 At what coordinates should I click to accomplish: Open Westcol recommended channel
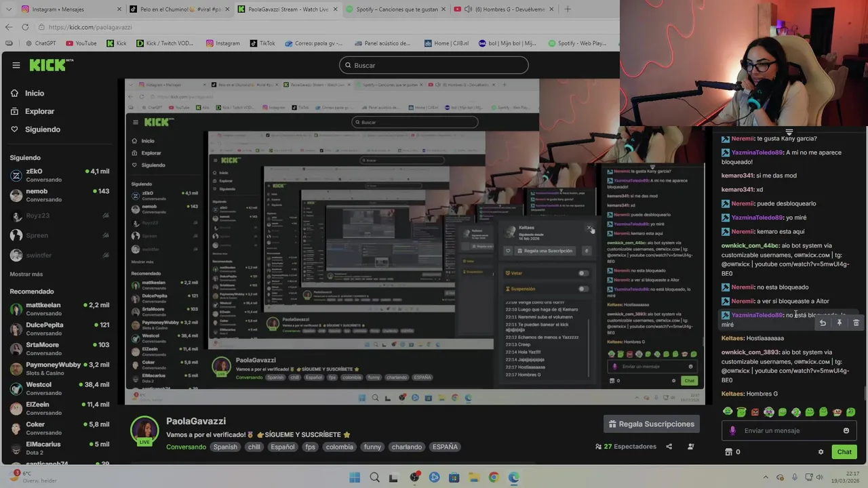pos(60,388)
